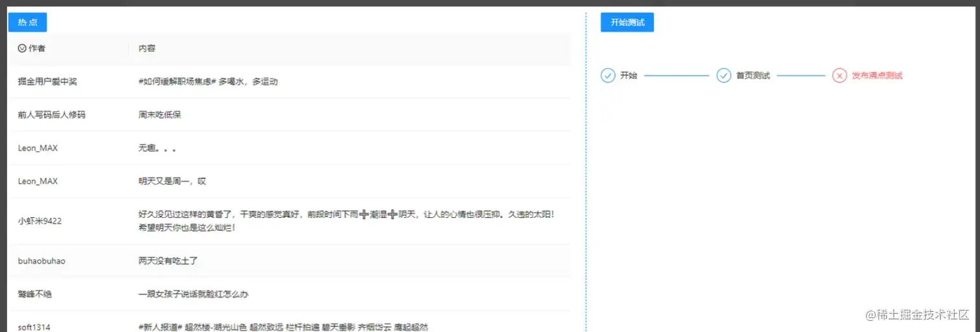Click the checkmark icon for 首页测试 step
This screenshot has width=980, height=332.
724,76
